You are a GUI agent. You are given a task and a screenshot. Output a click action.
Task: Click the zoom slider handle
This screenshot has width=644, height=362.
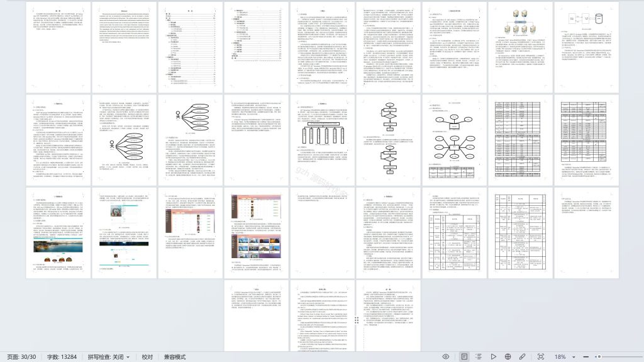point(599,357)
